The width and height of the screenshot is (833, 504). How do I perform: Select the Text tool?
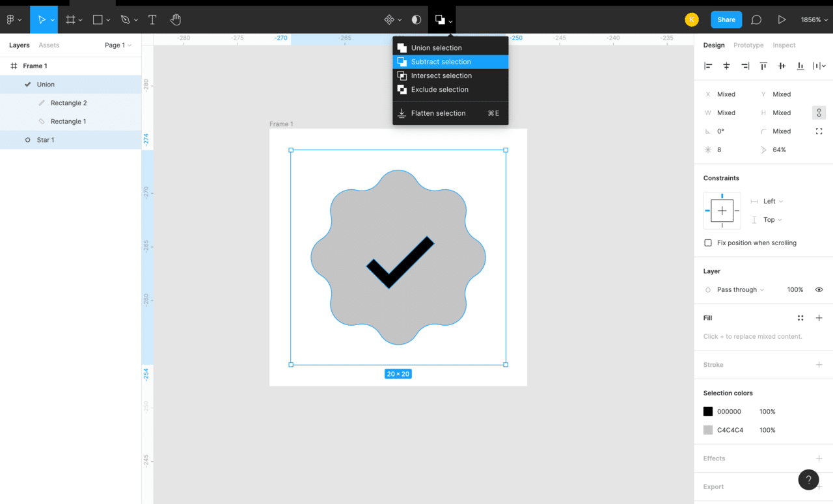(152, 20)
